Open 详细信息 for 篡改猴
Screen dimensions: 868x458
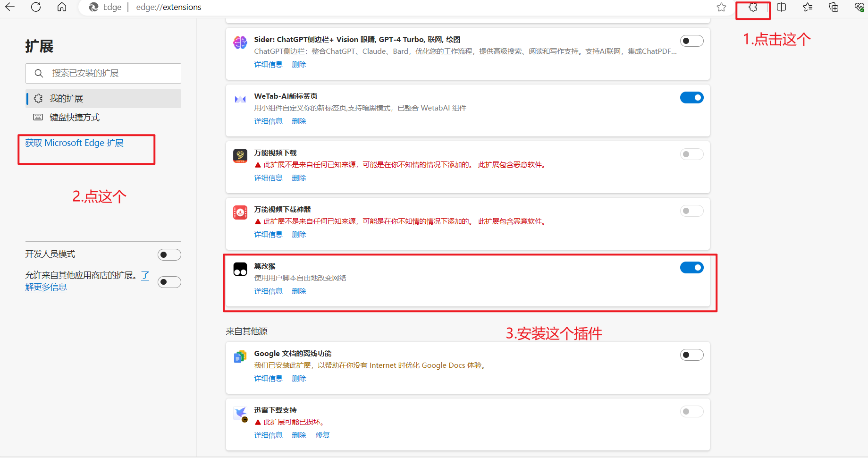(268, 291)
